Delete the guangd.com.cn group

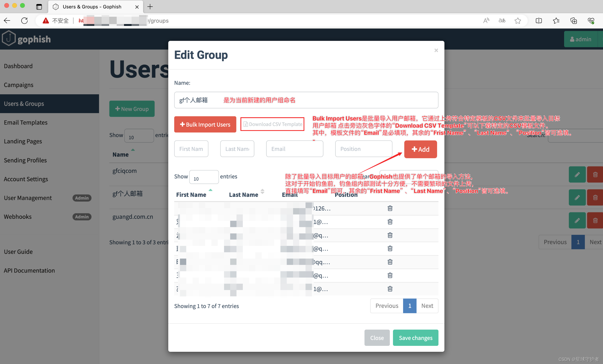(595, 220)
